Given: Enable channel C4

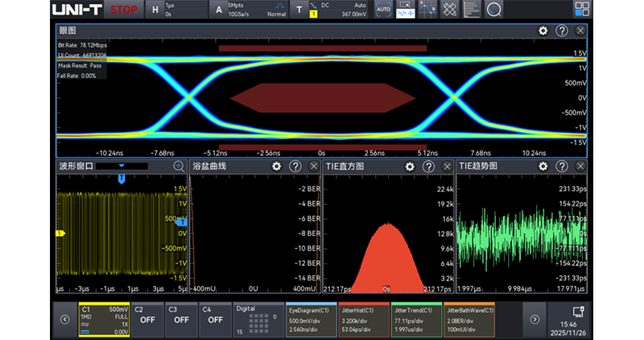Looking at the screenshot, I should [x=215, y=319].
